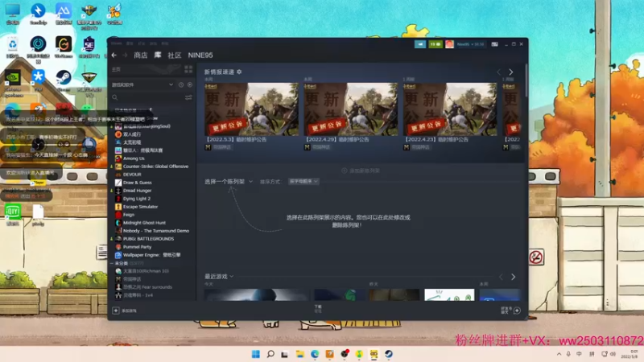Open the Steam menu in the menu bar
Screen dimensions: 644x362
click(x=116, y=43)
